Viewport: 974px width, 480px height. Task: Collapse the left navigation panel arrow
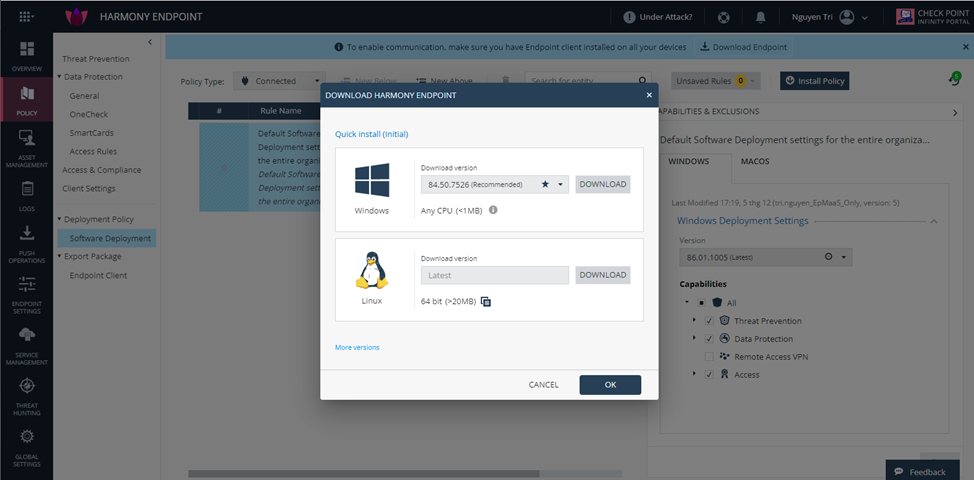[150, 42]
